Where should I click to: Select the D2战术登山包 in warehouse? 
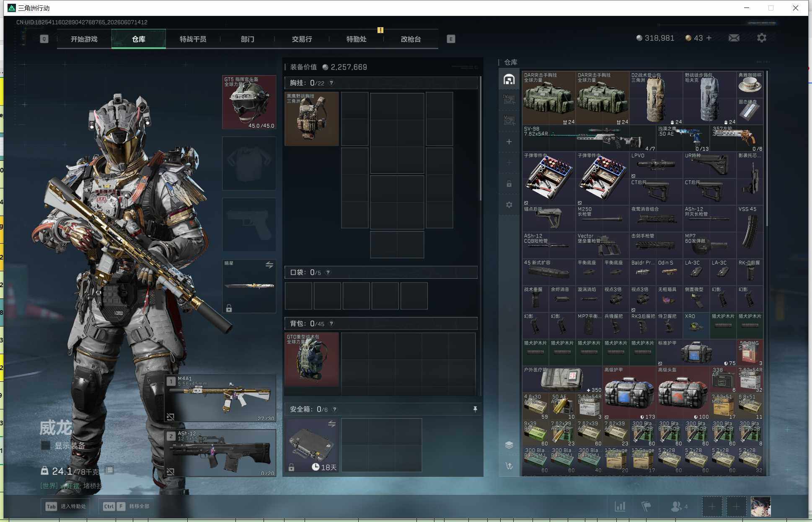click(656, 98)
